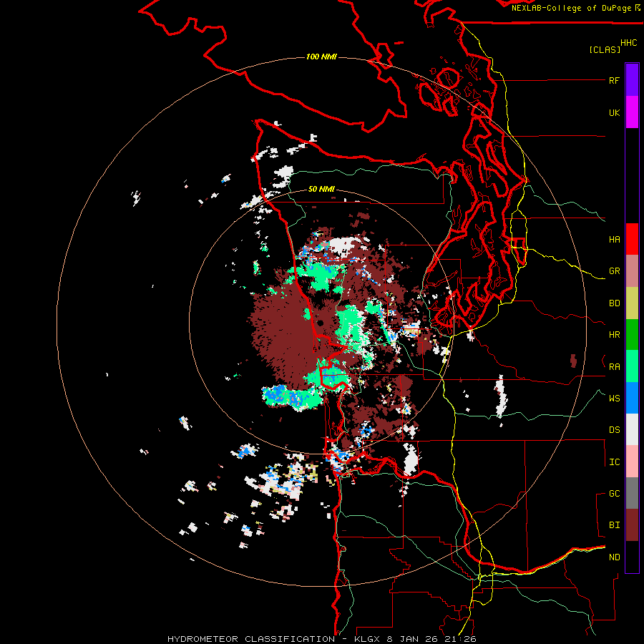The image size is (644, 644).
Task: Click the NEXLAB-College of DuPage credit text
Action: tap(572, 8)
